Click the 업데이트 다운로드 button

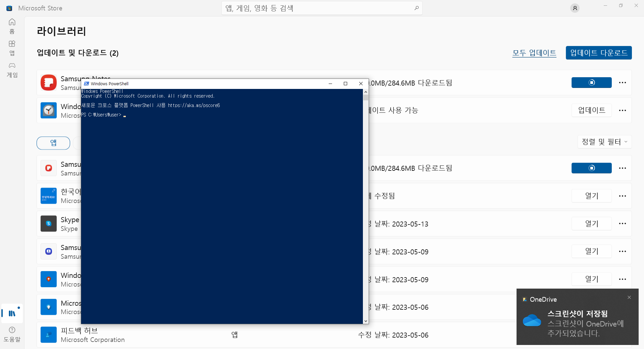click(599, 53)
